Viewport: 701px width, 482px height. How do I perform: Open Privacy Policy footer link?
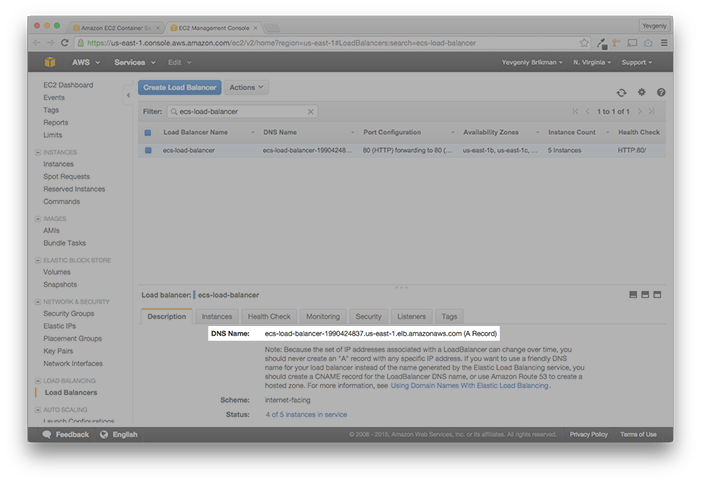588,434
